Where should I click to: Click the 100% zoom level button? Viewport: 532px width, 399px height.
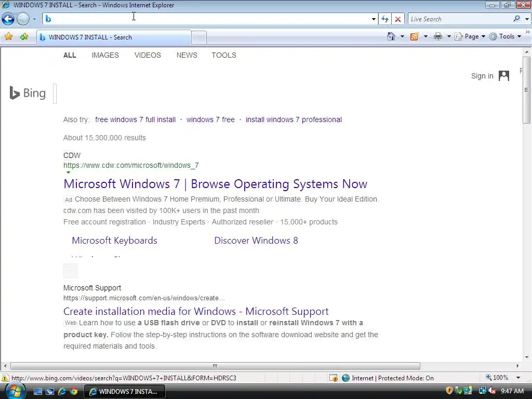click(x=497, y=378)
